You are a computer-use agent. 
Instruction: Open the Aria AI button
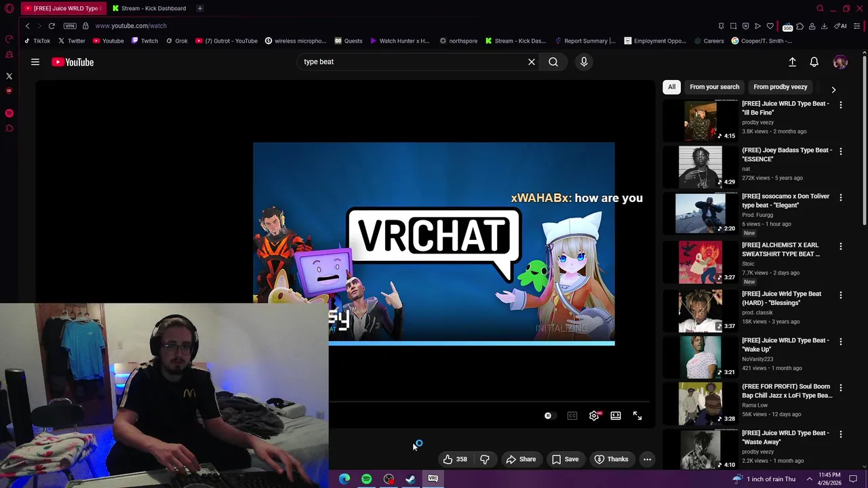click(841, 26)
